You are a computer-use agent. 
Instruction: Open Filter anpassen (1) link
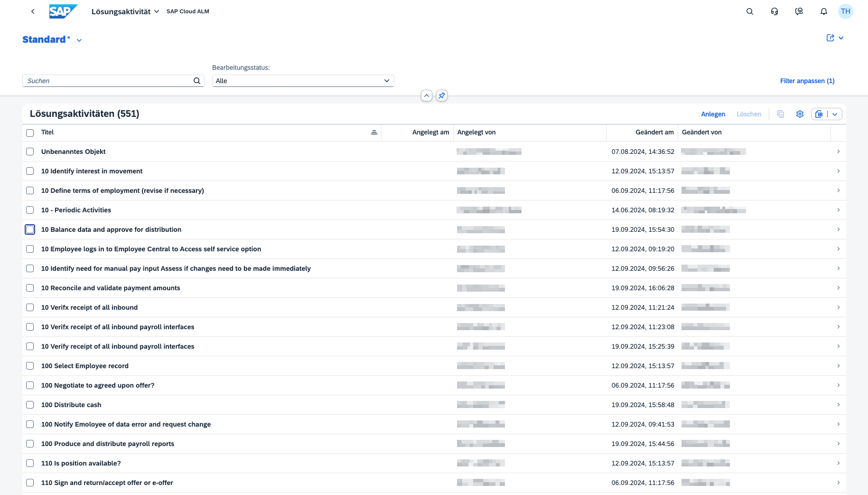pos(807,81)
